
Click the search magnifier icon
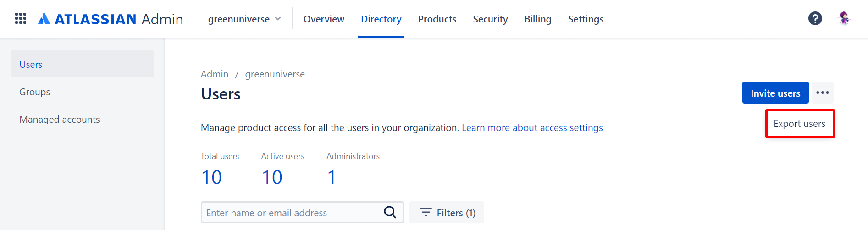[x=390, y=212]
